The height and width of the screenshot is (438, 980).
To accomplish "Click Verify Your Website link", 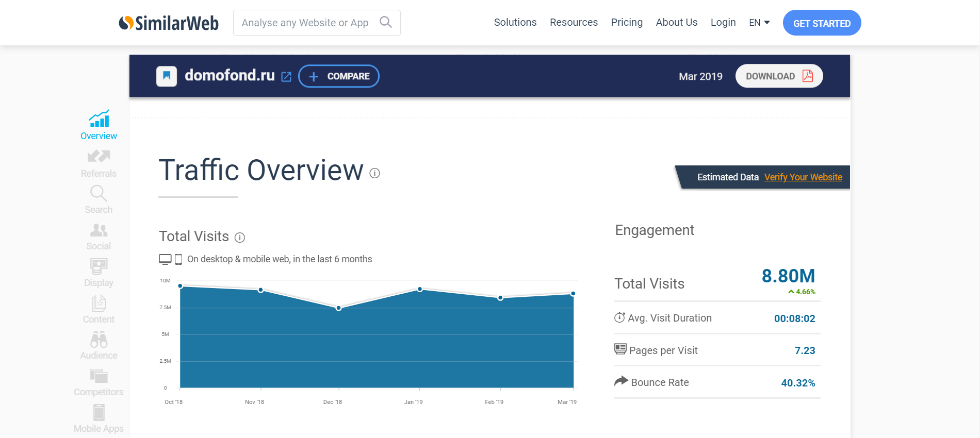I will pos(803,177).
